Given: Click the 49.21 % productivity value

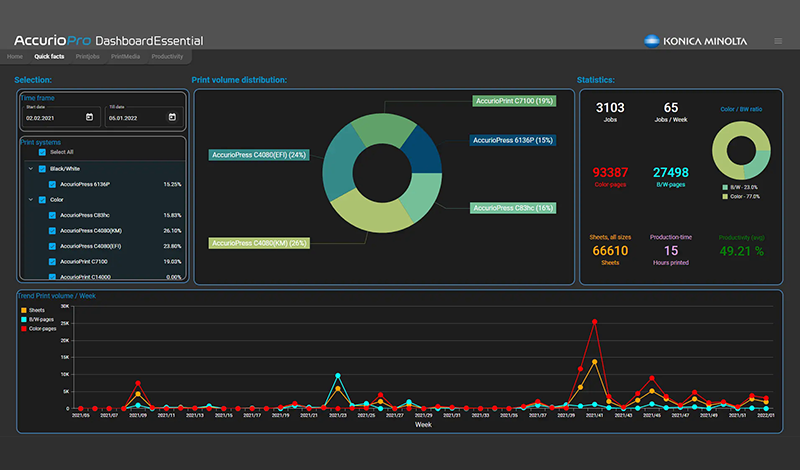Looking at the screenshot, I should [741, 251].
